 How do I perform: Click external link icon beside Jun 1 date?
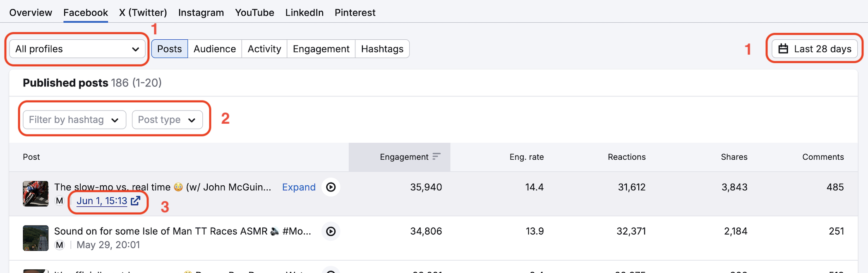click(x=136, y=201)
